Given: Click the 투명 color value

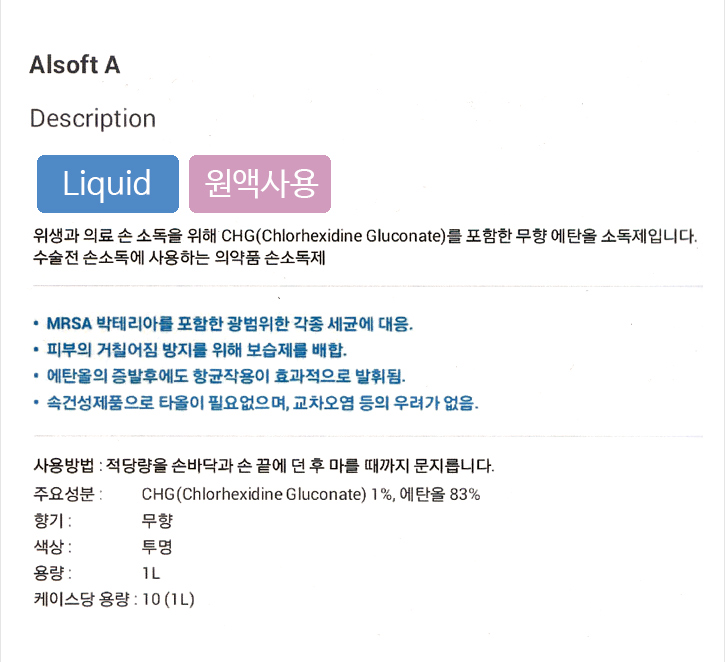Looking at the screenshot, I should (157, 547).
